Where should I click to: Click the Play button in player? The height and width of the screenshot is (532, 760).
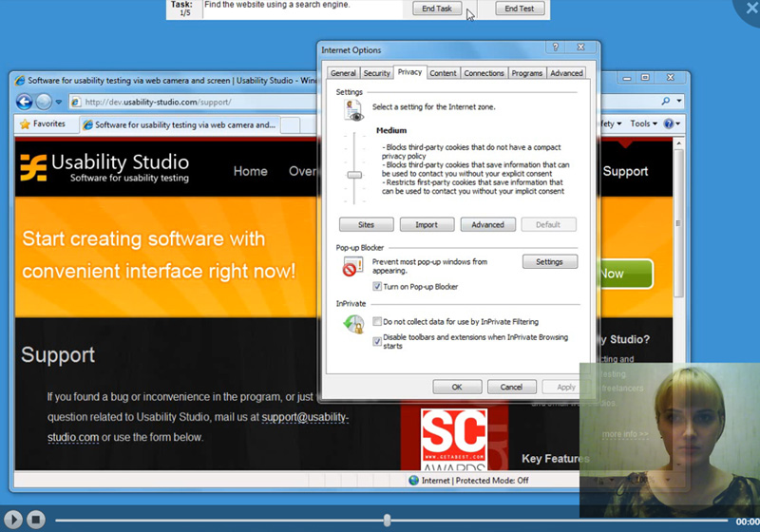(x=13, y=520)
